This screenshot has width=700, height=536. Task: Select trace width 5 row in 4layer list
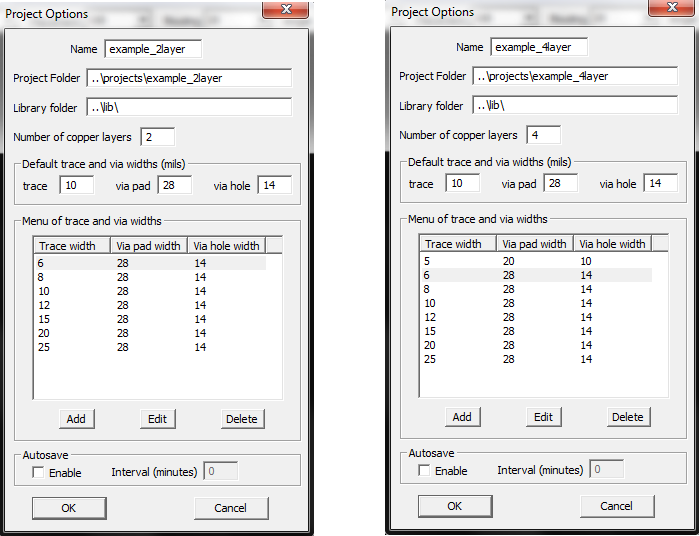click(x=536, y=261)
